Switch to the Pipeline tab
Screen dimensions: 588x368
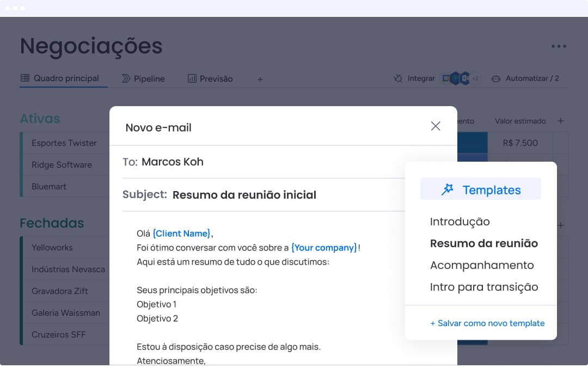148,78
